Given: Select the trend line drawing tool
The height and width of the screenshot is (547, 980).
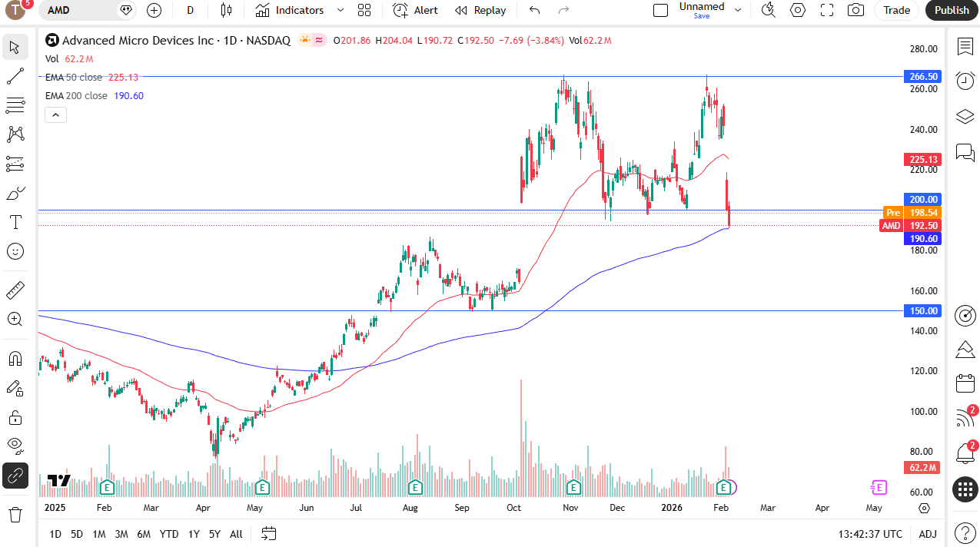Looking at the screenshot, I should [15, 76].
